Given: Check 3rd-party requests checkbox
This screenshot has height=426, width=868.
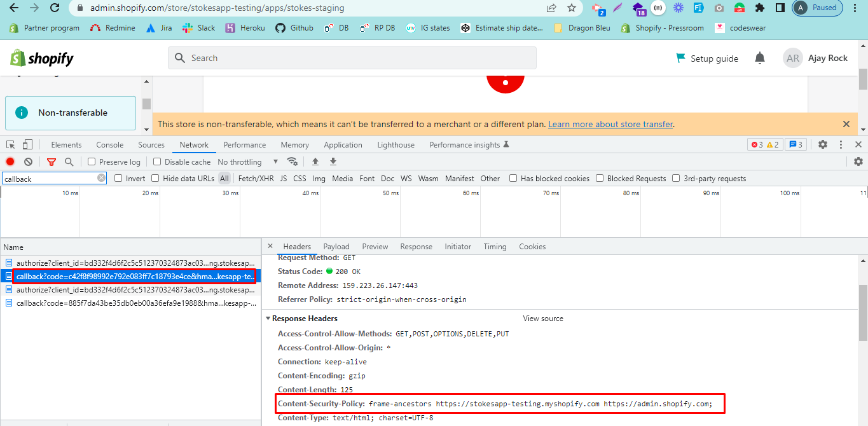Looking at the screenshot, I should click(x=676, y=179).
